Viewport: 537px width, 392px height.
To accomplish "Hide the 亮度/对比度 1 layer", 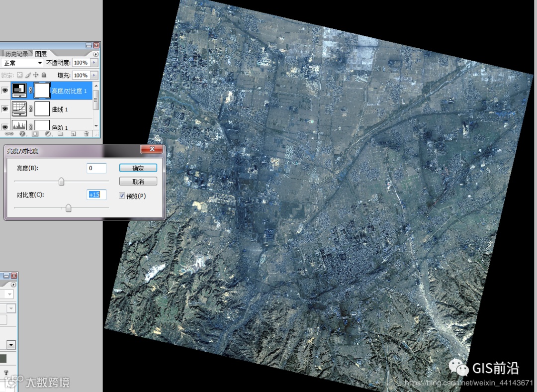I will [x=5, y=91].
